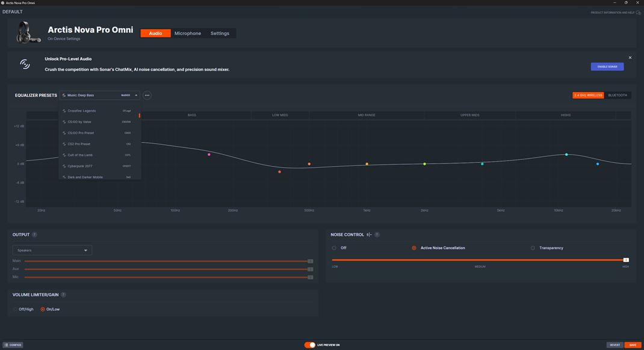Open the Noise Control help question icon
The image size is (644, 350).
(x=377, y=235)
